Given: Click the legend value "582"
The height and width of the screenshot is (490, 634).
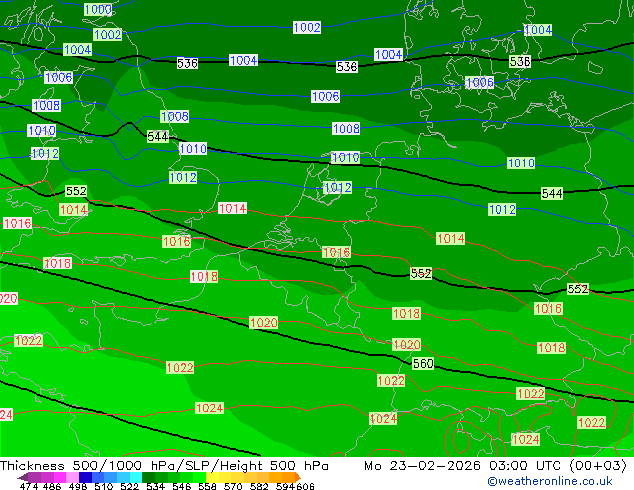Looking at the screenshot, I should click(259, 486).
